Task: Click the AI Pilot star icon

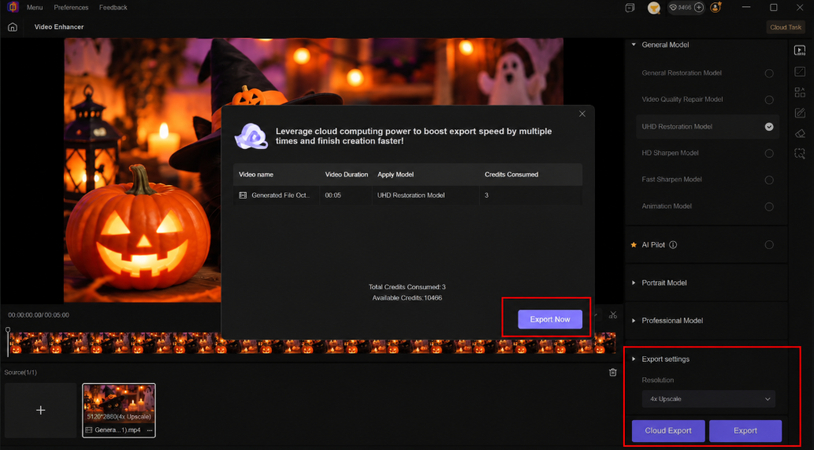Action: [x=633, y=245]
